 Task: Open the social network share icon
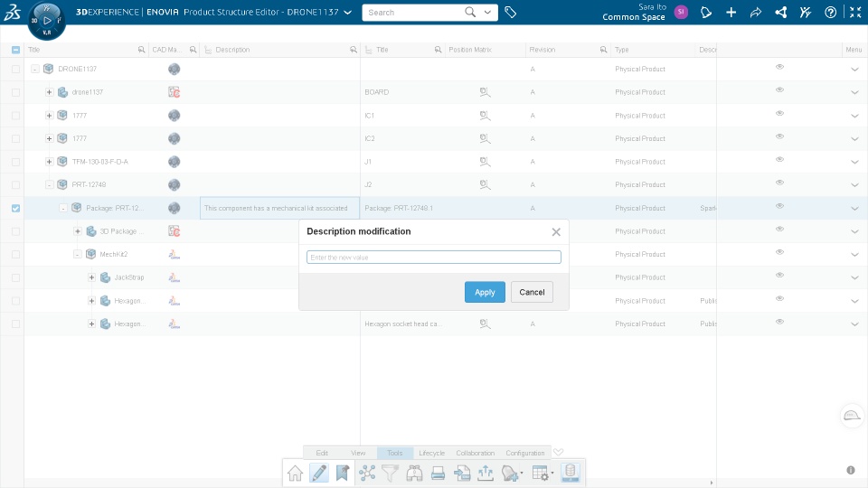point(780,12)
